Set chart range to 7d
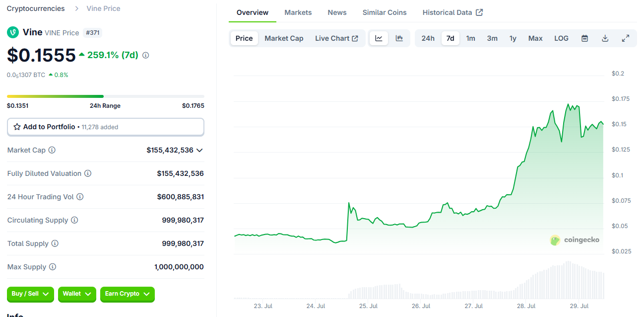This screenshot has width=644, height=317. (x=451, y=38)
